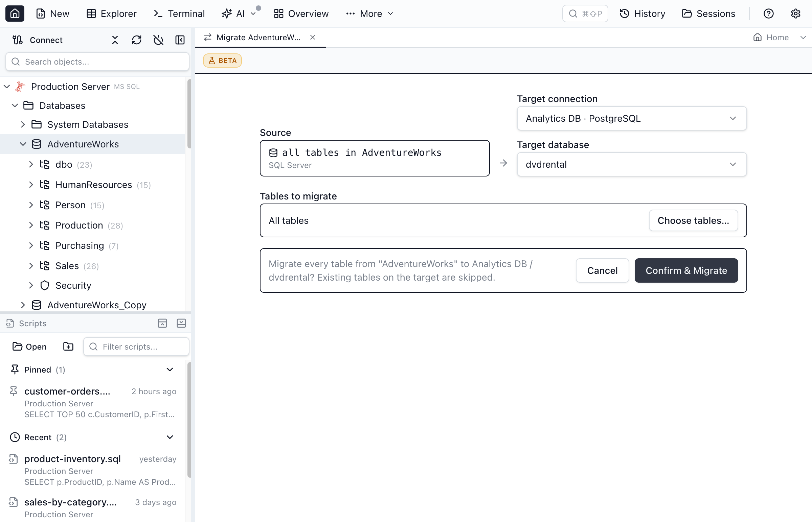Screen dimensions: 812x522
Task: Create a New file from toolbar
Action: click(52, 14)
